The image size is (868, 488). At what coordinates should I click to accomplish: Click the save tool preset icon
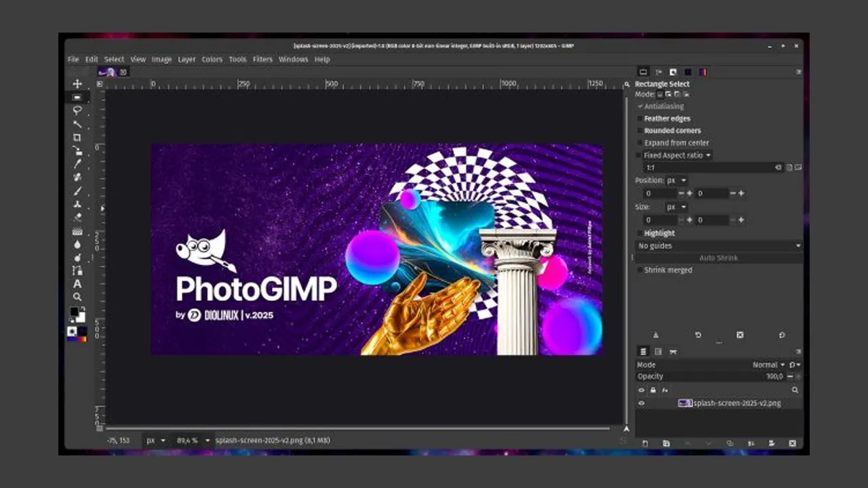tap(656, 335)
